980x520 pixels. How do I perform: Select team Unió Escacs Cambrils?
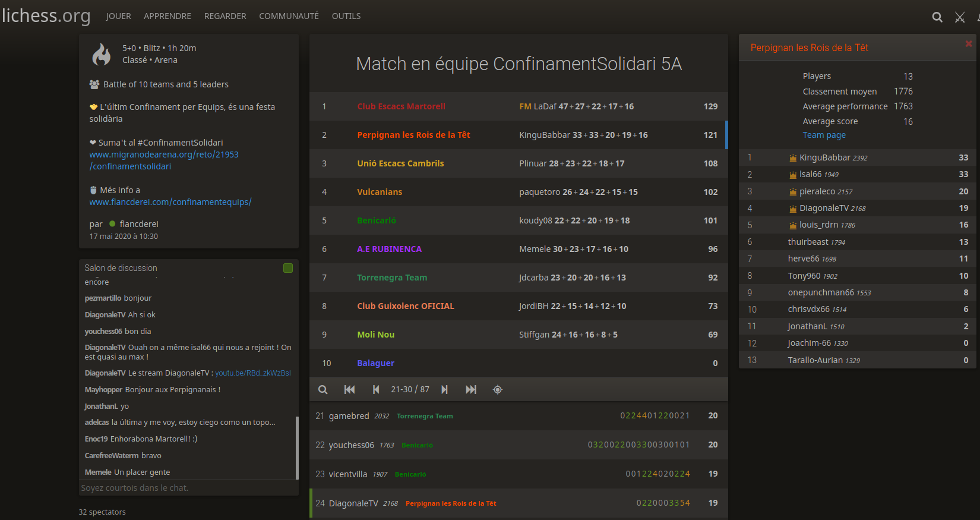(400, 163)
